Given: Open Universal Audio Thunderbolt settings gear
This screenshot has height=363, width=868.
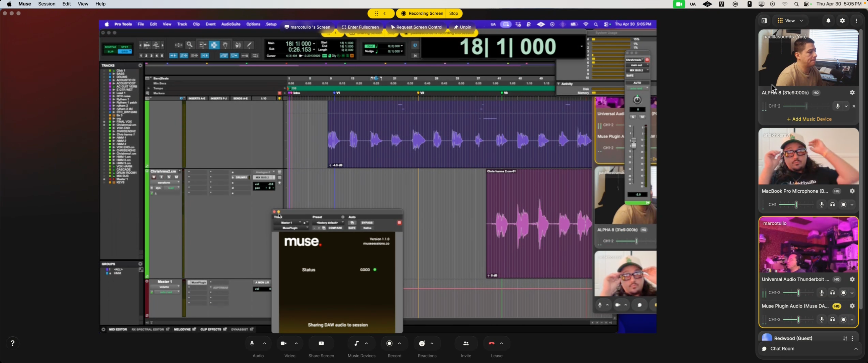Looking at the screenshot, I should coord(852,279).
